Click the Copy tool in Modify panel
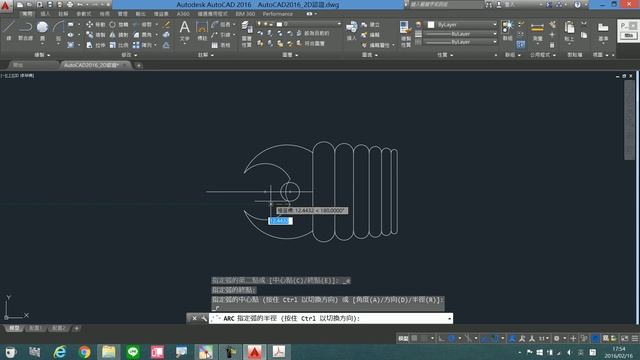 (90, 35)
